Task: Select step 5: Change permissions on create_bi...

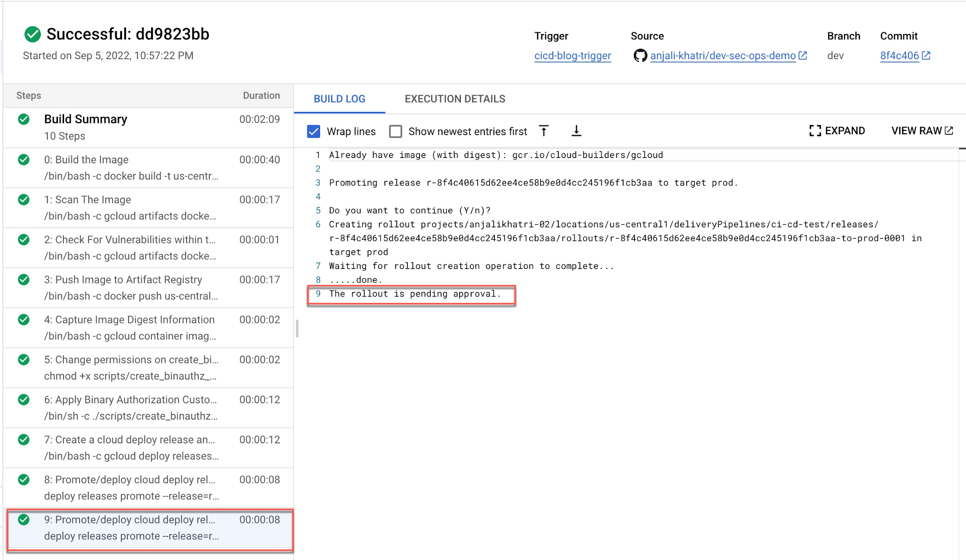Action: coord(148,368)
